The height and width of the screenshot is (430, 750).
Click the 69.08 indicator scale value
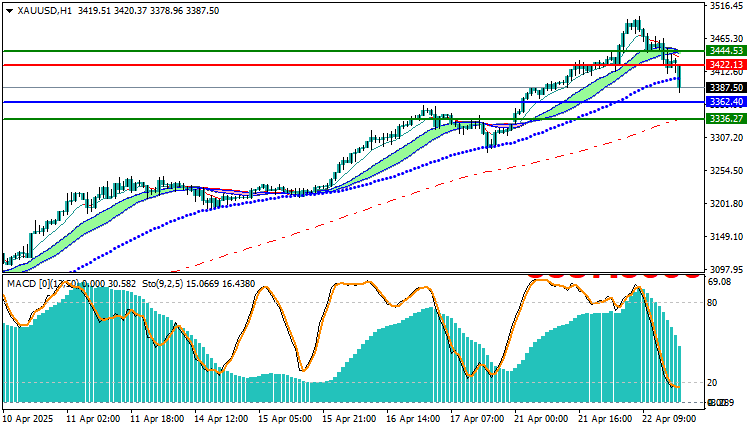(x=719, y=282)
